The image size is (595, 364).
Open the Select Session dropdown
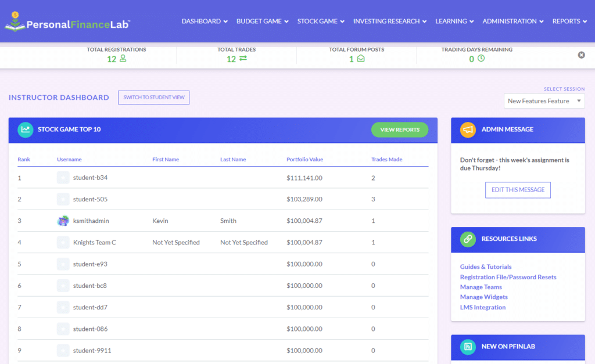(x=544, y=101)
